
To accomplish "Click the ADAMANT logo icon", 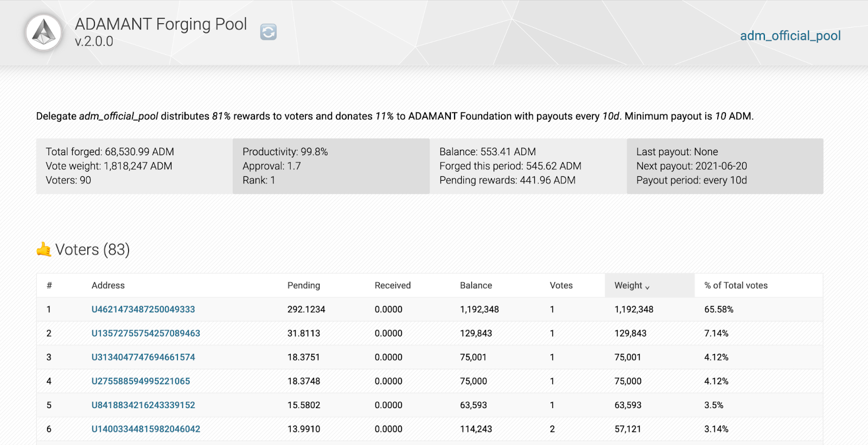I will (44, 33).
